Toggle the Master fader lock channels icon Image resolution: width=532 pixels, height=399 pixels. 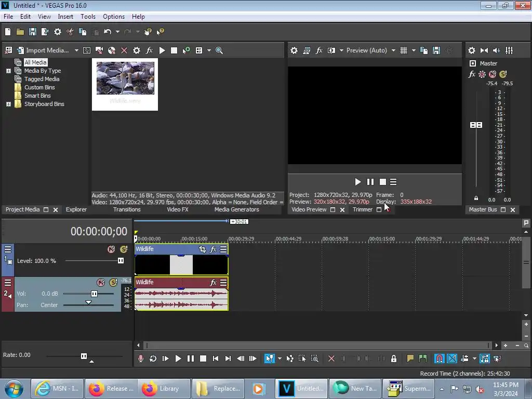[476, 198]
